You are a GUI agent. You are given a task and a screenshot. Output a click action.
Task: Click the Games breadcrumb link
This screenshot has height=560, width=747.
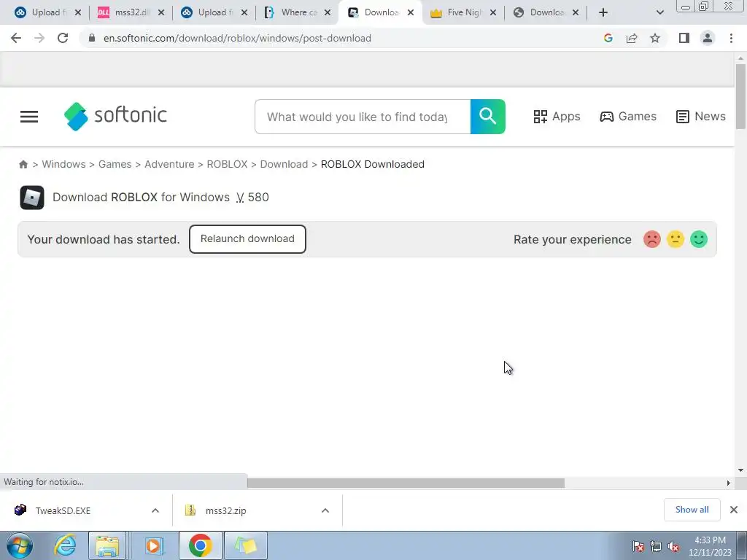pos(115,164)
